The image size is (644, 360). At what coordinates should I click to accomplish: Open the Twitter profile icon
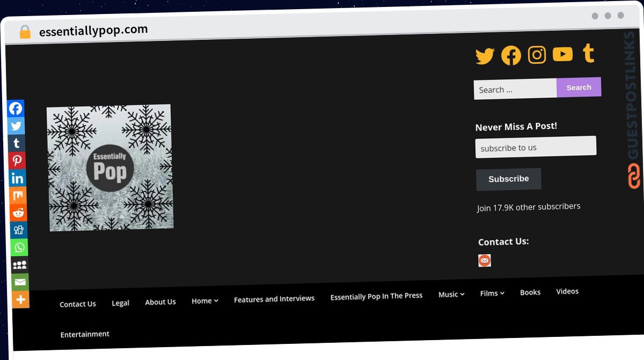coord(484,55)
